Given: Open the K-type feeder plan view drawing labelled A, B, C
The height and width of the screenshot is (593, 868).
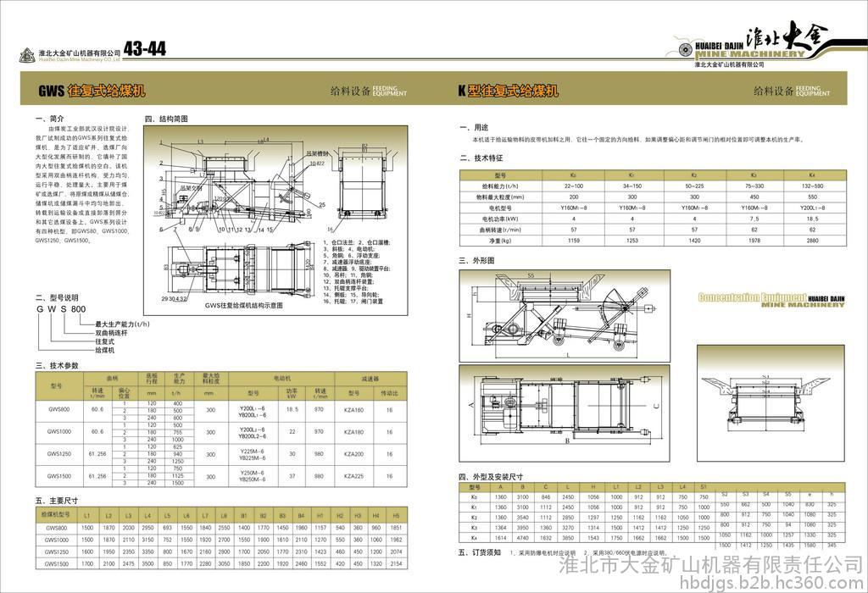Looking at the screenshot, I should tap(565, 413).
